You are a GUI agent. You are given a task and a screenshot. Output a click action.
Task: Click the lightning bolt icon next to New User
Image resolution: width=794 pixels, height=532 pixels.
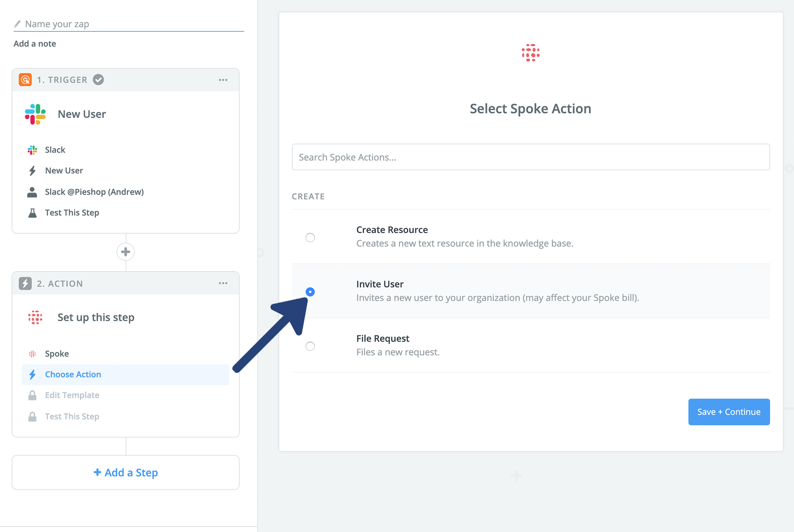pos(33,171)
